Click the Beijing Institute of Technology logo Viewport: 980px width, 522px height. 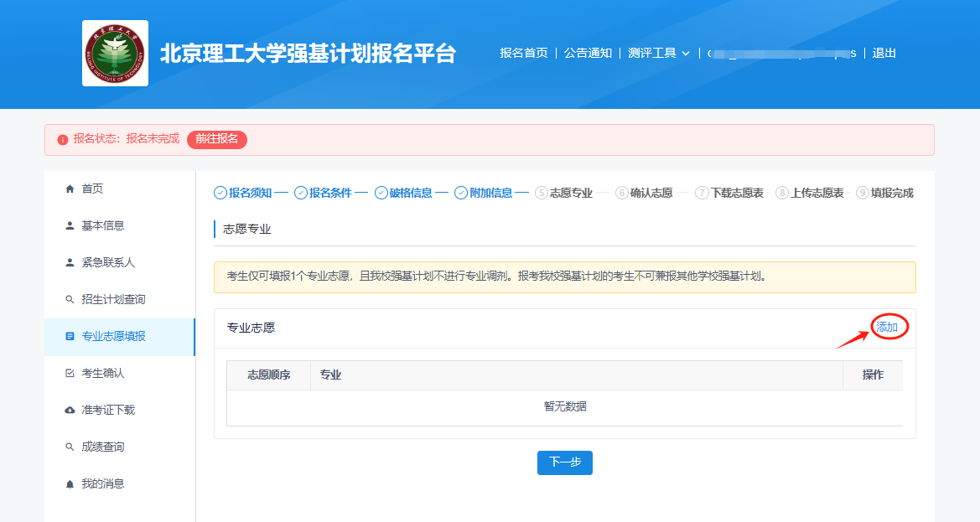(115, 53)
